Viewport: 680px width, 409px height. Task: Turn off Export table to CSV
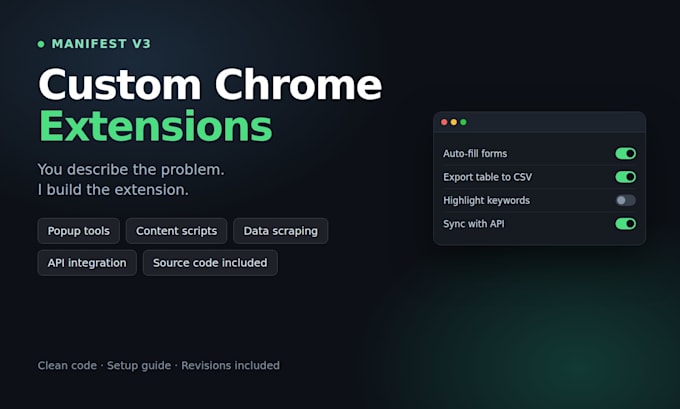[625, 177]
